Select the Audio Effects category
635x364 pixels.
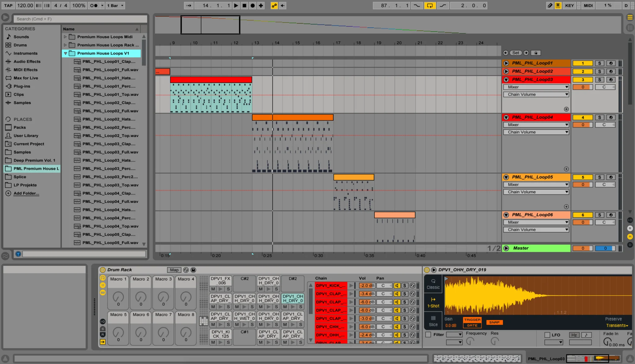click(x=27, y=61)
